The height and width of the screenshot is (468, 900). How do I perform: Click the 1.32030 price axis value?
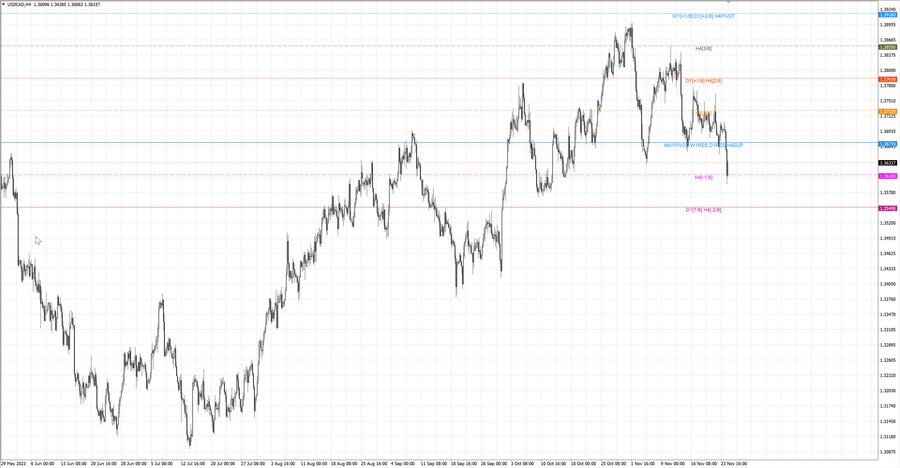coord(888,390)
